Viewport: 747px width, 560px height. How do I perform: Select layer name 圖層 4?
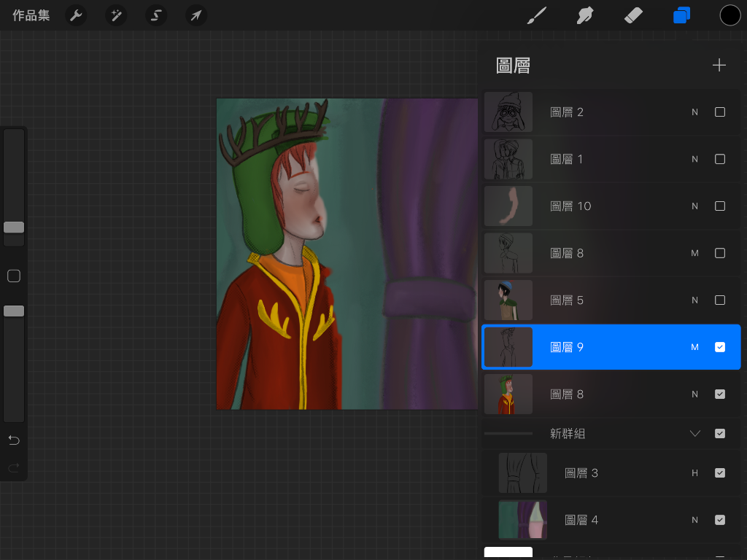coord(581,520)
